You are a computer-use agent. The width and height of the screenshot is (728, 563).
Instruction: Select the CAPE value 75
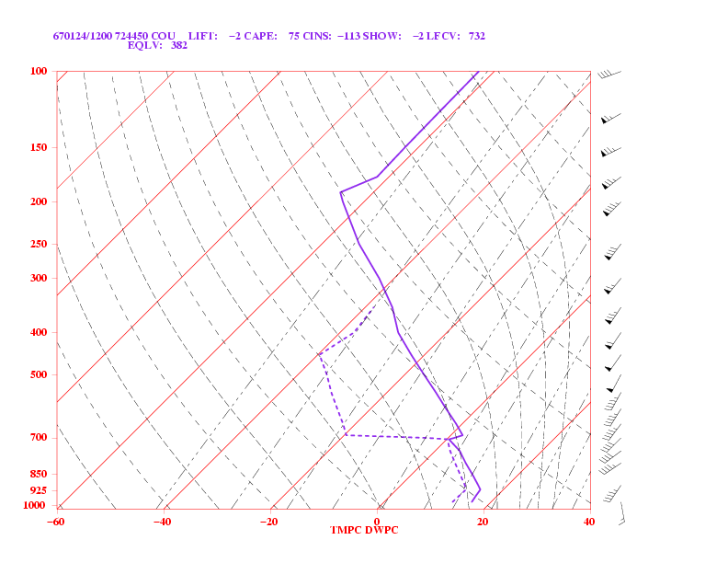pyautogui.click(x=294, y=36)
